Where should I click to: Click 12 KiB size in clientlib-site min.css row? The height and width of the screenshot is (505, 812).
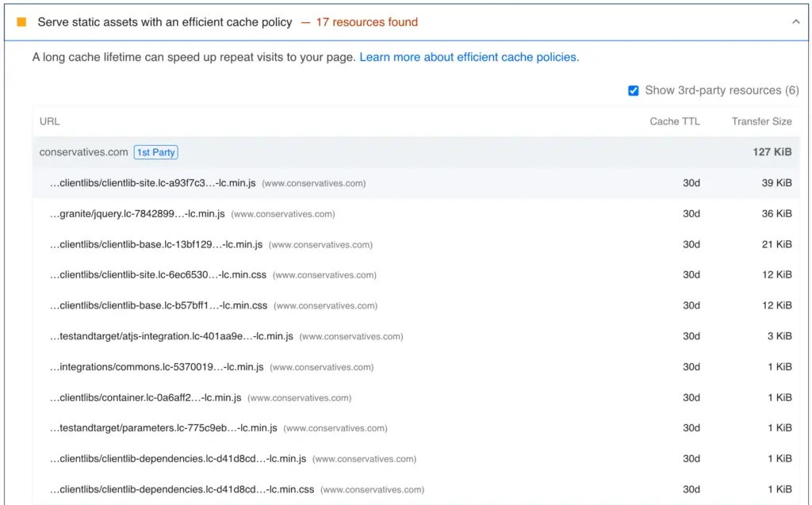pos(776,275)
